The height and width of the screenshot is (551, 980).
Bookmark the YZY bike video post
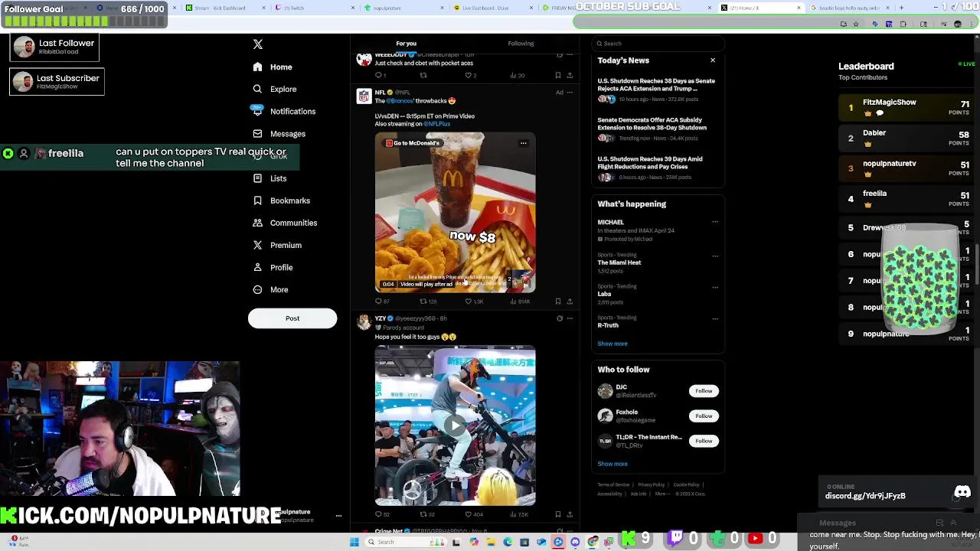558,514
